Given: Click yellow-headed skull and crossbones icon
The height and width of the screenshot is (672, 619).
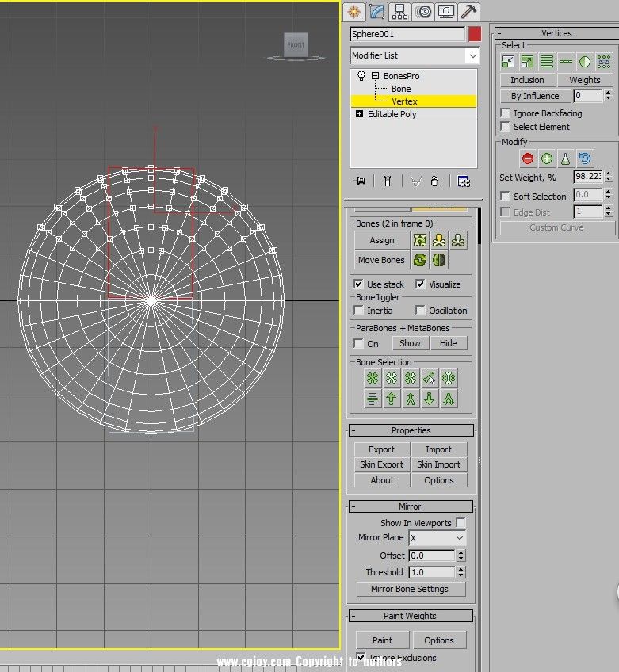Looking at the screenshot, I should (439, 240).
